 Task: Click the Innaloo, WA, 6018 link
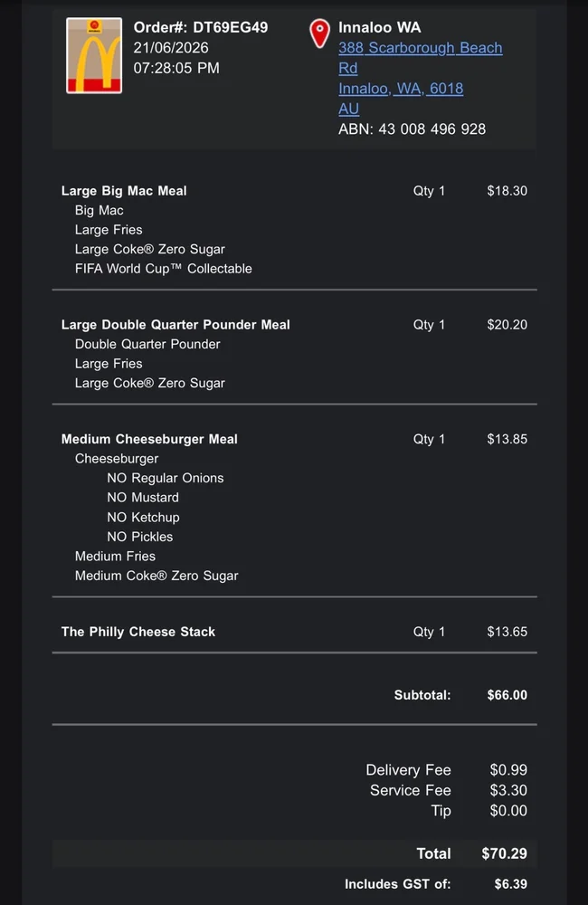coord(401,89)
